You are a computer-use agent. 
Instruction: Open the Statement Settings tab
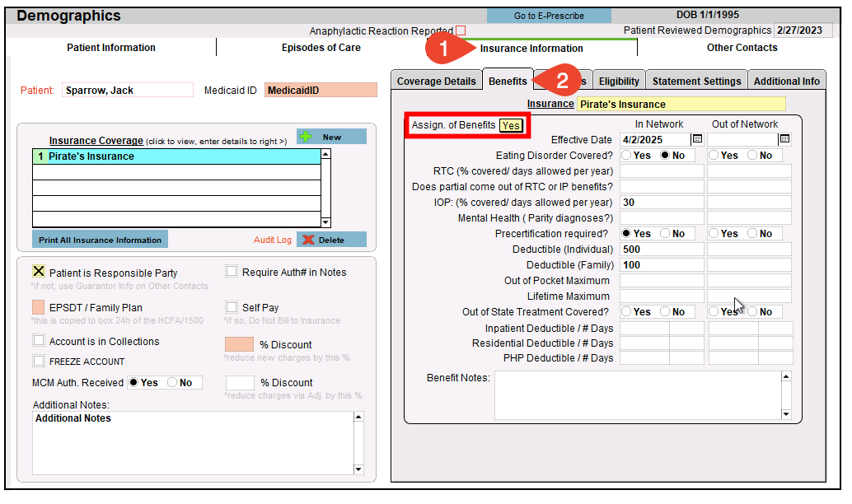point(696,81)
